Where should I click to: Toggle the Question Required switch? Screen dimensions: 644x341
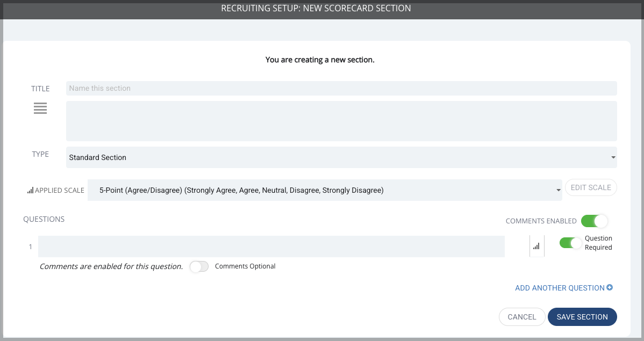pyautogui.click(x=570, y=243)
